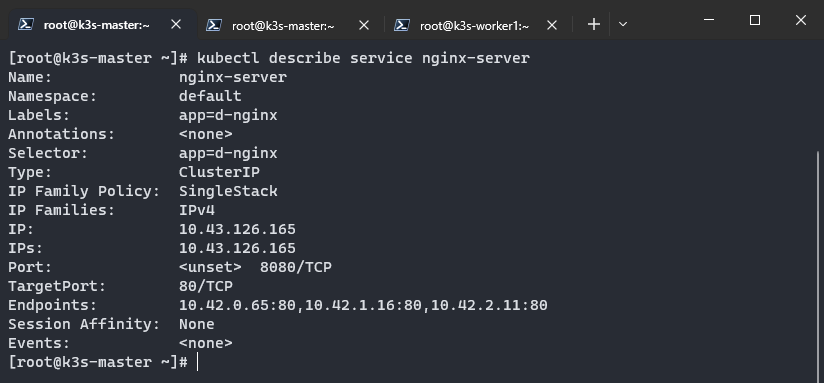The height and width of the screenshot is (383, 824).
Task: Click the PowerShell icon on the k3s-worker1 tab
Action: coord(402,25)
